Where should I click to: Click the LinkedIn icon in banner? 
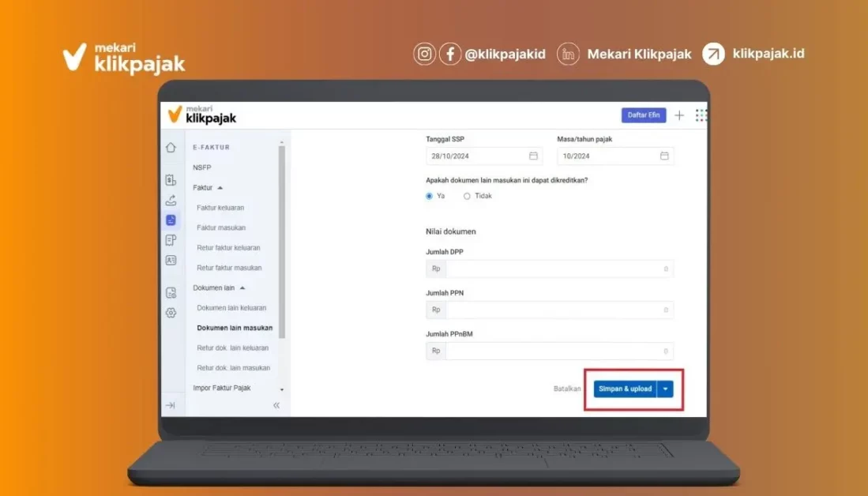(x=568, y=54)
